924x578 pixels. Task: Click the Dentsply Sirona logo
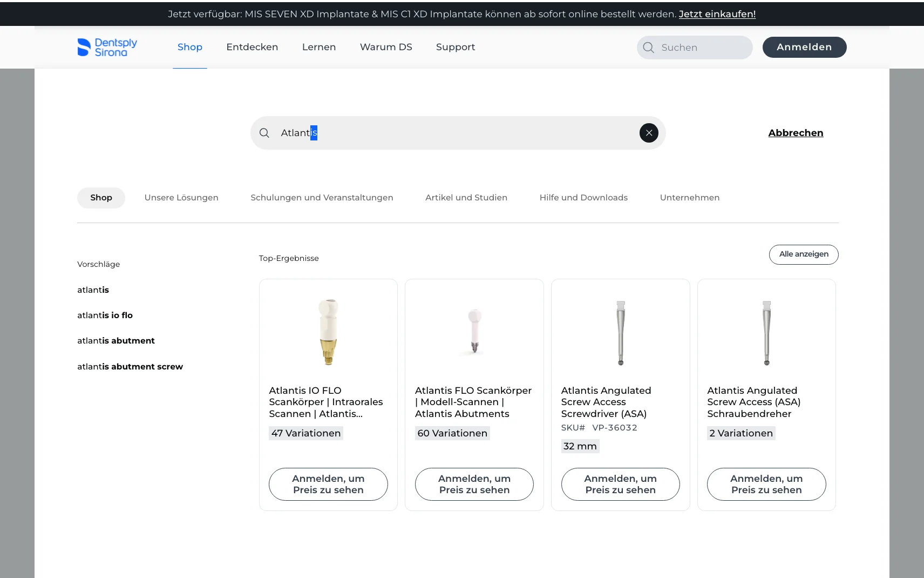(x=107, y=48)
